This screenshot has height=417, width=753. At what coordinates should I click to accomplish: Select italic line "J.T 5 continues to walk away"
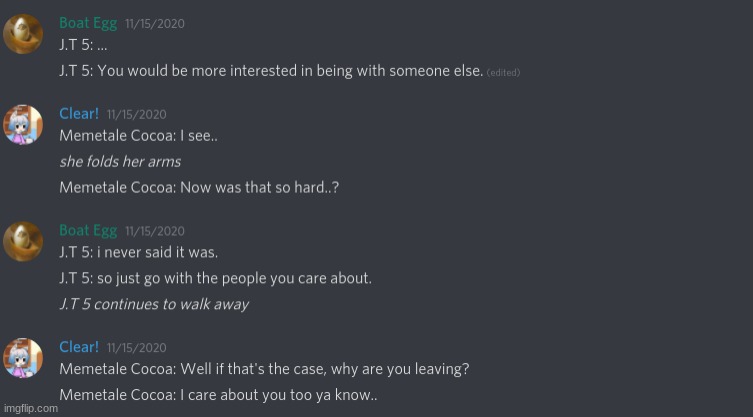(x=154, y=304)
